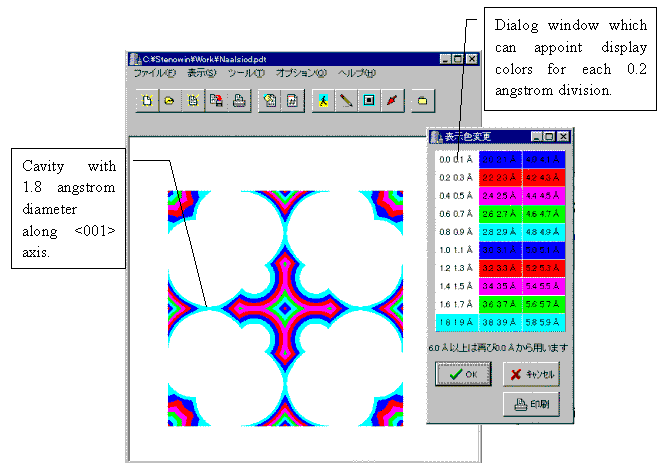Screen dimensions: 671x468
Task: Select the 1.0 1.1 Å color cell
Action: 457,250
